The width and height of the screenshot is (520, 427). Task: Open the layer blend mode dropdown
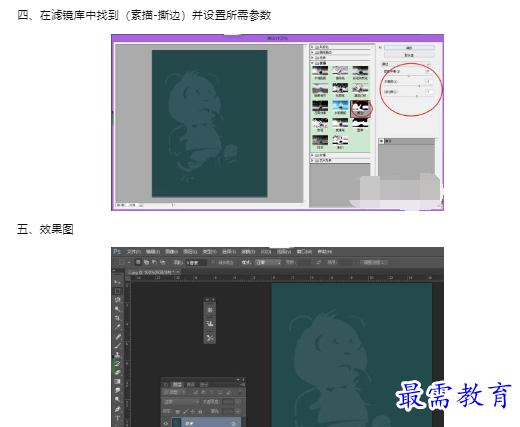(181, 402)
